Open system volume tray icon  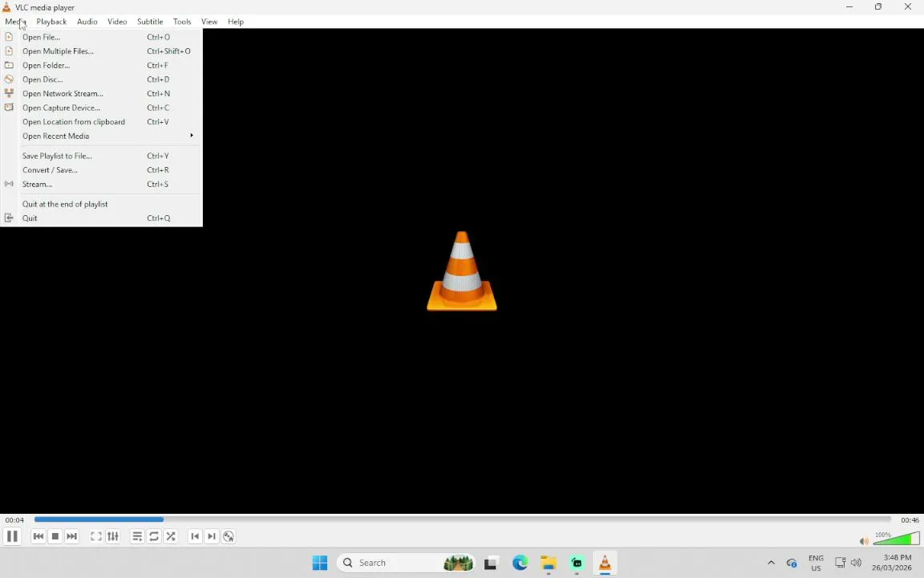tap(857, 563)
